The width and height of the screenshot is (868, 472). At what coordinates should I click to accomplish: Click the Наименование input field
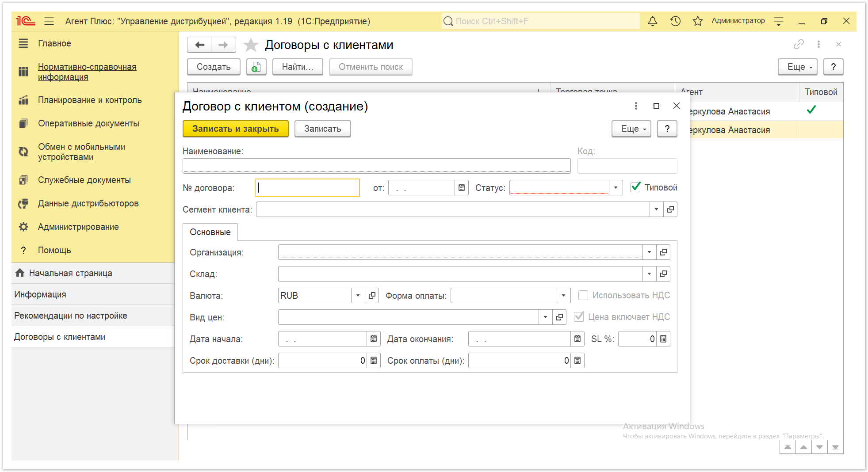(377, 166)
